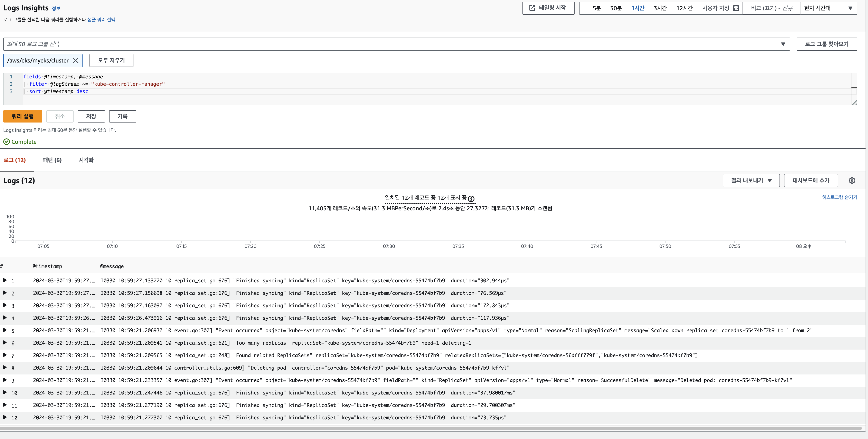The height and width of the screenshot is (439, 868).
Task: Hide the histogram via 히스토그램 숨기기 link
Action: click(839, 197)
